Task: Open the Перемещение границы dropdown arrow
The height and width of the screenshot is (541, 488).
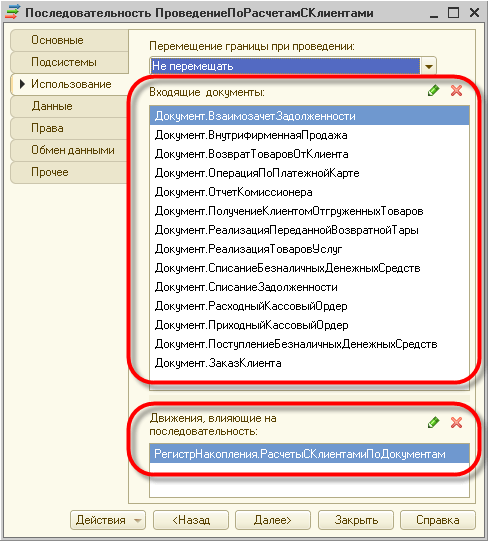Action: [x=429, y=66]
